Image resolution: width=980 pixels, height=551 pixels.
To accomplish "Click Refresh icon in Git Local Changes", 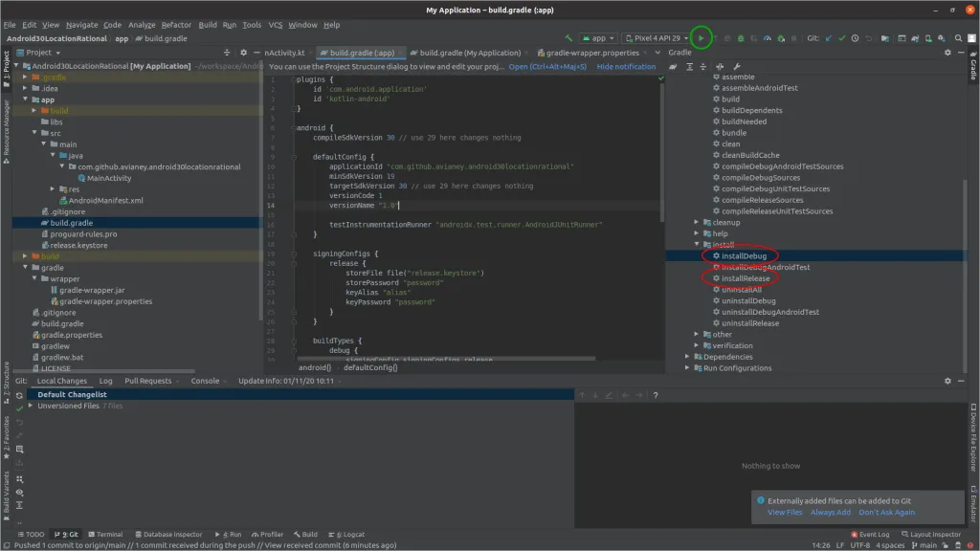I will pyautogui.click(x=19, y=395).
